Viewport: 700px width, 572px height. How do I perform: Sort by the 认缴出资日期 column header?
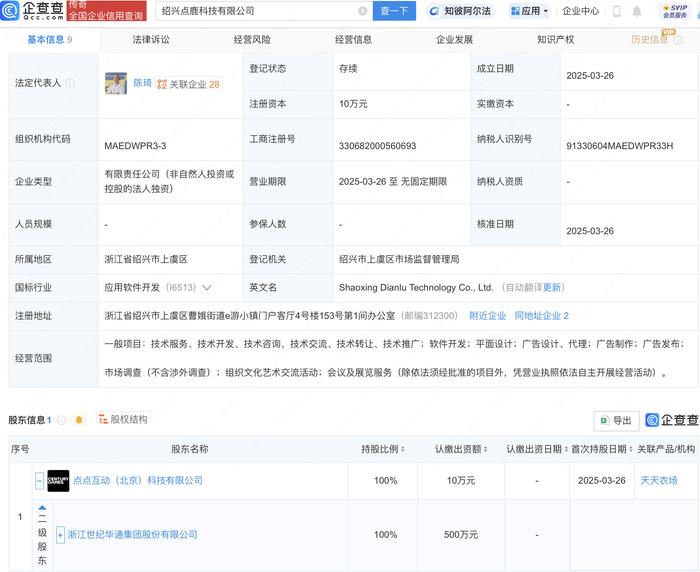(537, 449)
